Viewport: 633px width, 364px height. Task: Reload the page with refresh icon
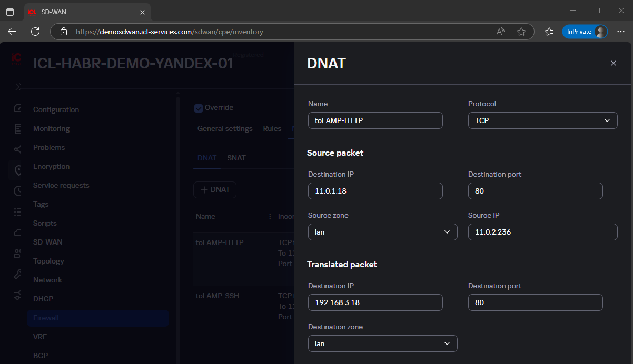click(35, 32)
